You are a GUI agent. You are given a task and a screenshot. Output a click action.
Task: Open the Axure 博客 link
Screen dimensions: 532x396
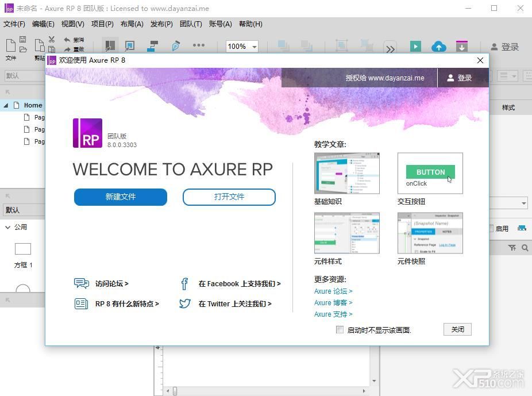(x=333, y=303)
